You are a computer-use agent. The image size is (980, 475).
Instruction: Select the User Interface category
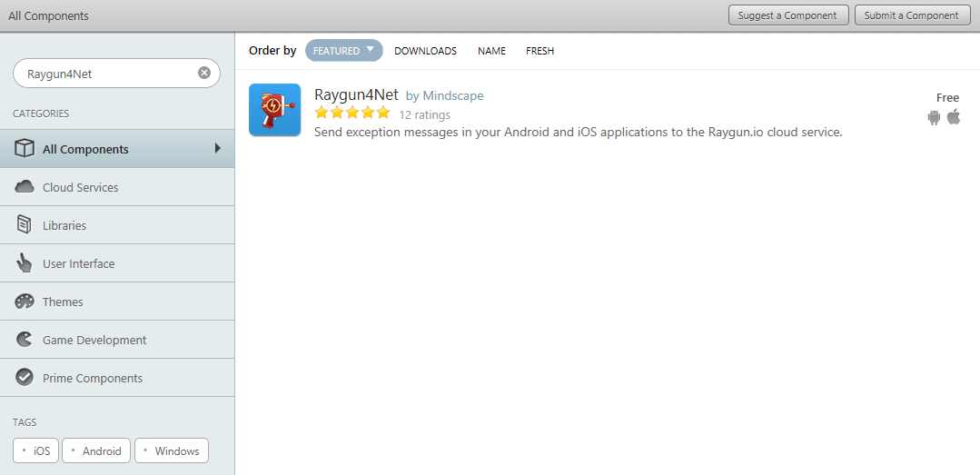(117, 263)
